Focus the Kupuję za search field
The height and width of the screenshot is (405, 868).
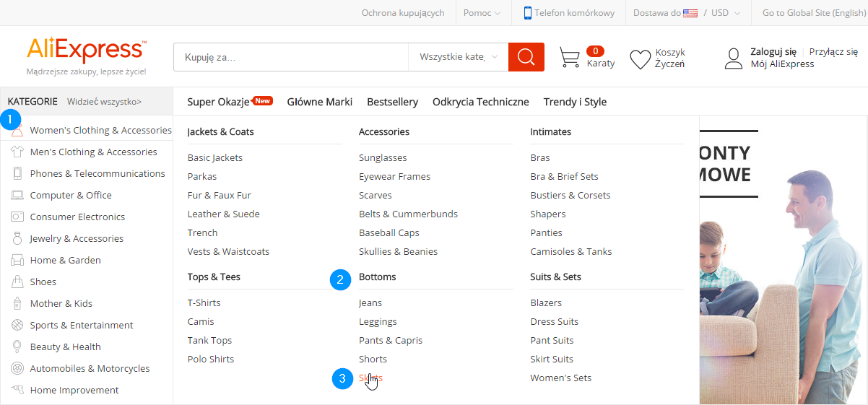pyautogui.click(x=291, y=57)
